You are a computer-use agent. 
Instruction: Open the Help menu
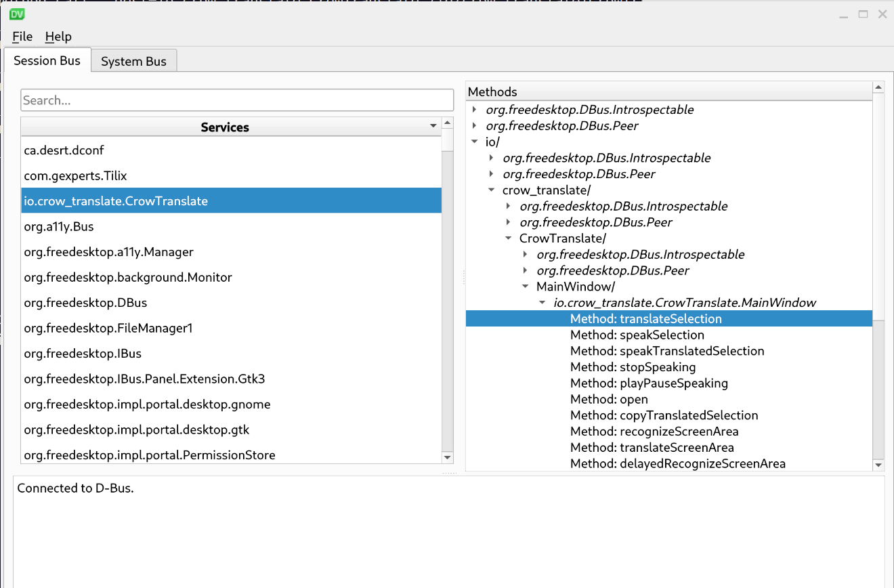point(58,37)
